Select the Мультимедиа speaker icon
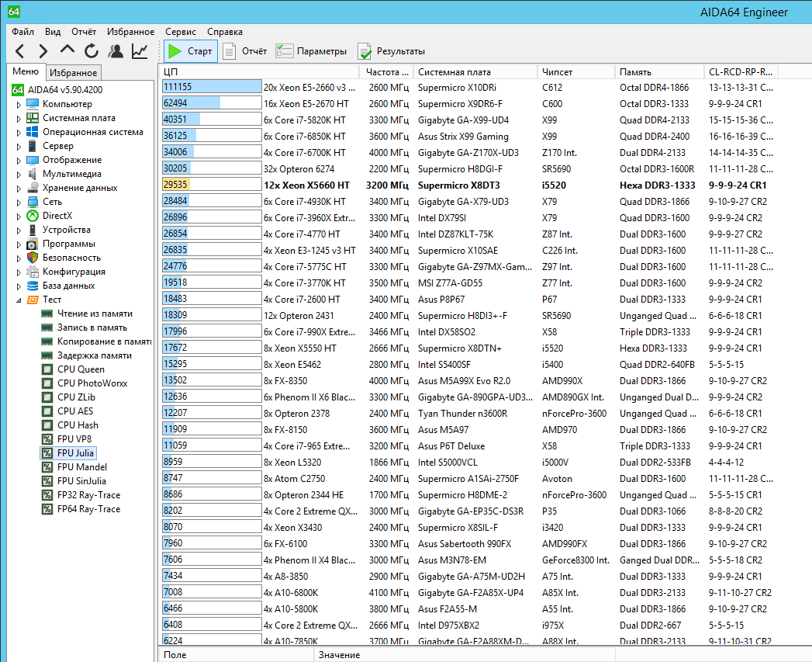Image resolution: width=812 pixels, height=662 pixels. [x=33, y=174]
